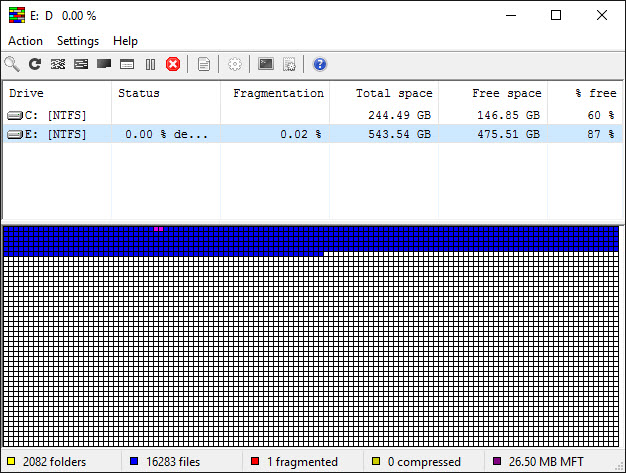The width and height of the screenshot is (626, 473).
Task: Click the yellow folders legend swatch
Action: pos(11,461)
